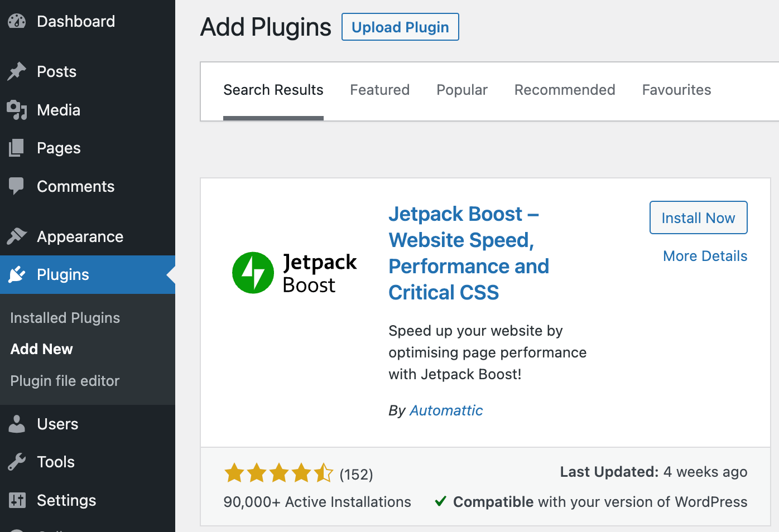779x532 pixels.
Task: Open the Jetpack Boost plugin title link
Action: tap(469, 253)
